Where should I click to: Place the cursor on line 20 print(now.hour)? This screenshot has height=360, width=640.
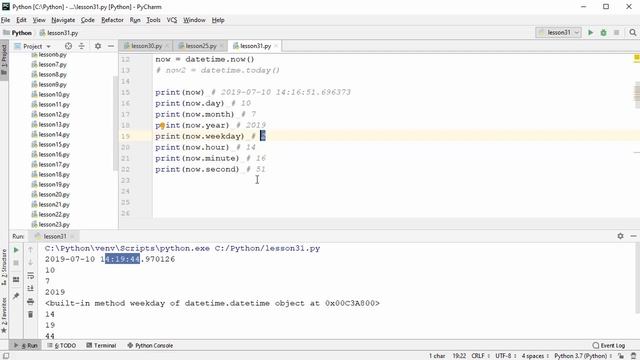pyautogui.click(x=192, y=147)
